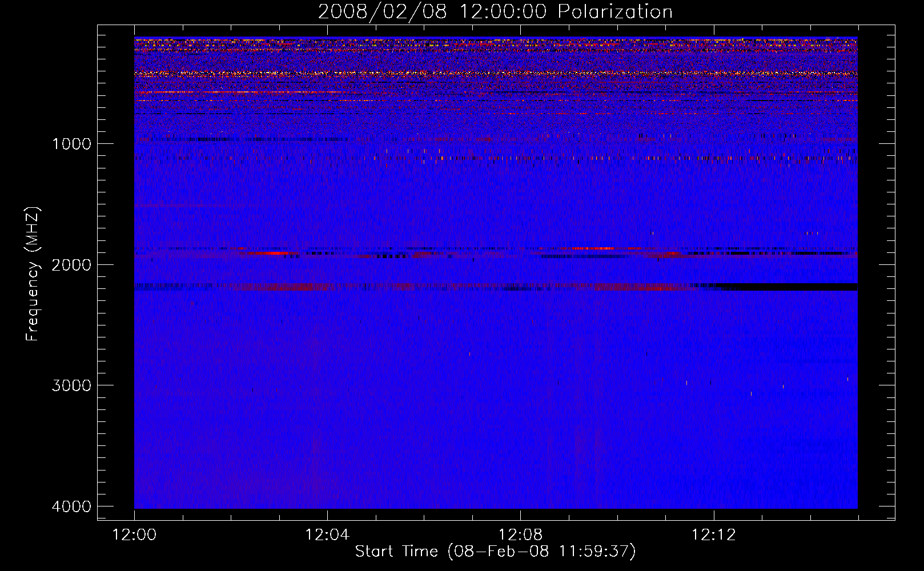Select the 1000 frequency axis label

coord(72,144)
